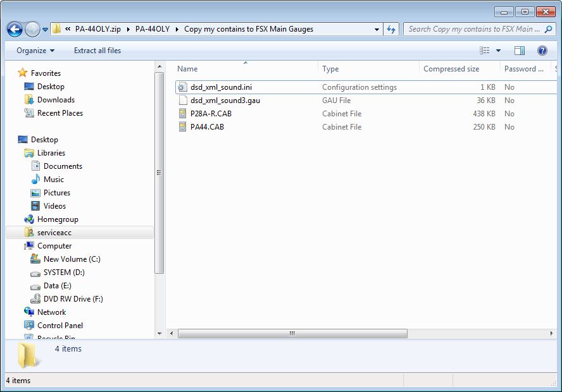562x392 pixels.
Task: Select the PA44.CAB cabinet file icon
Action: tap(183, 127)
